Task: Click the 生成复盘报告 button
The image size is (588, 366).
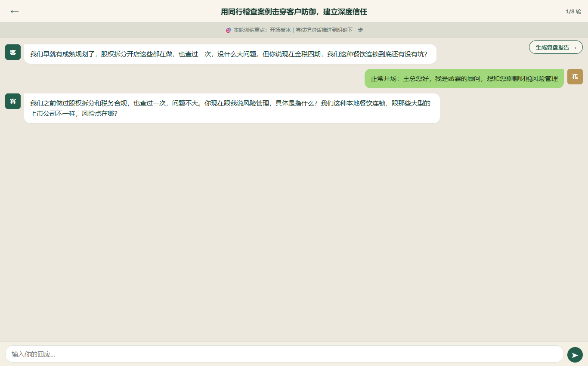Action: click(556, 47)
